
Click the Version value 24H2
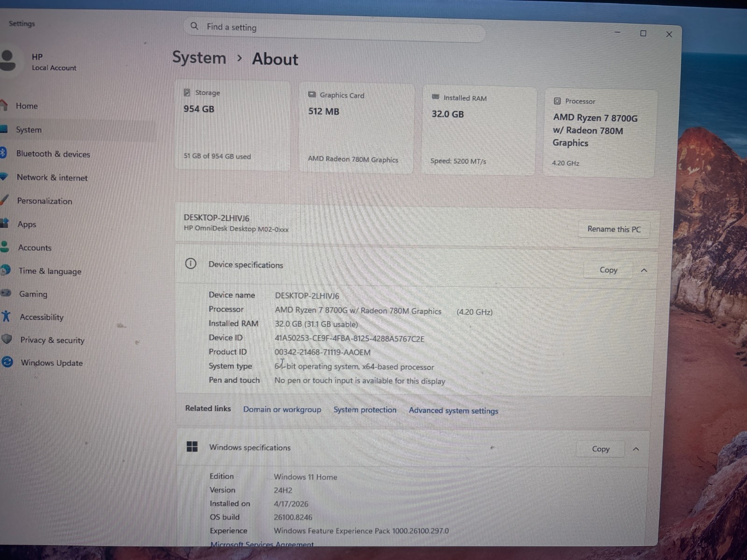click(x=283, y=490)
